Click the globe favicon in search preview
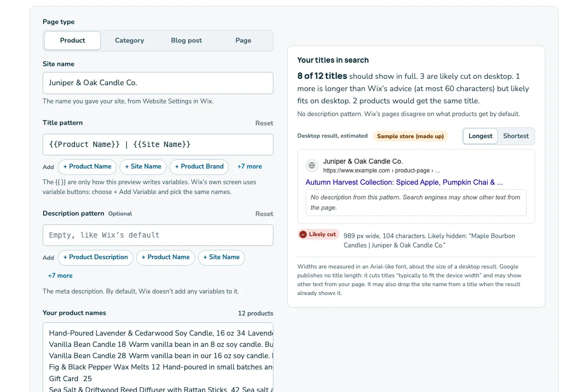 (312, 166)
